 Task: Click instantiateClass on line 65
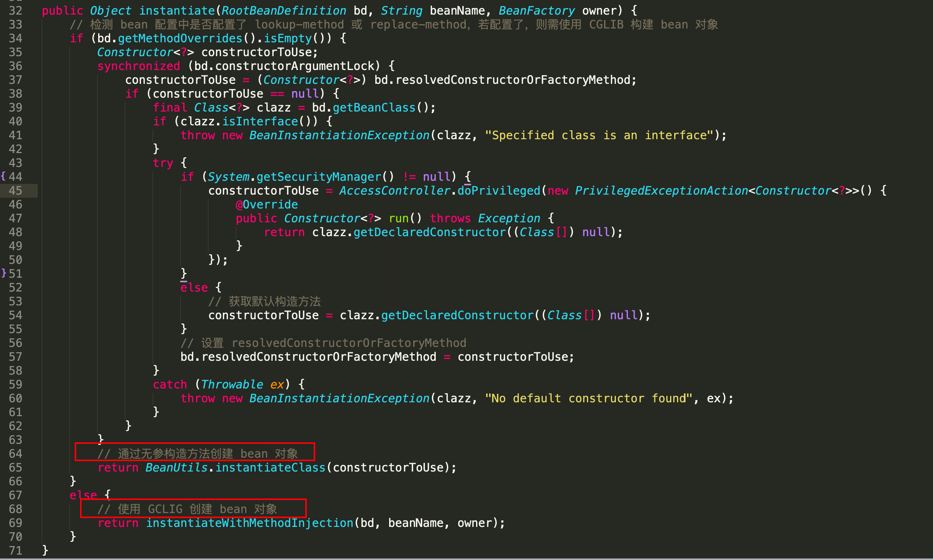click(x=270, y=467)
